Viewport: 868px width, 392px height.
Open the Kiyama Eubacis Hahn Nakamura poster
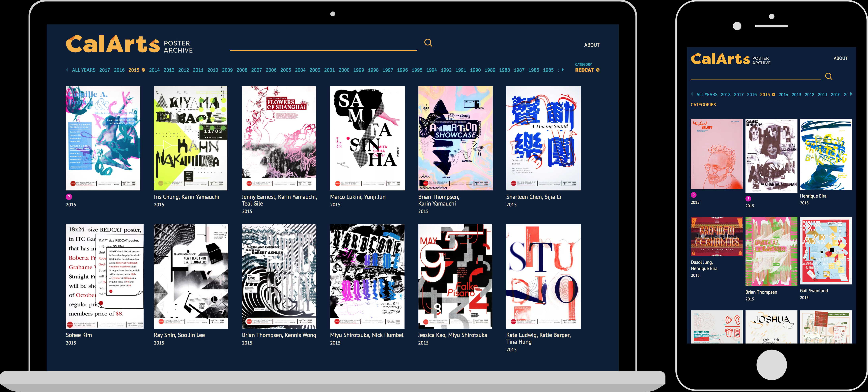point(190,138)
